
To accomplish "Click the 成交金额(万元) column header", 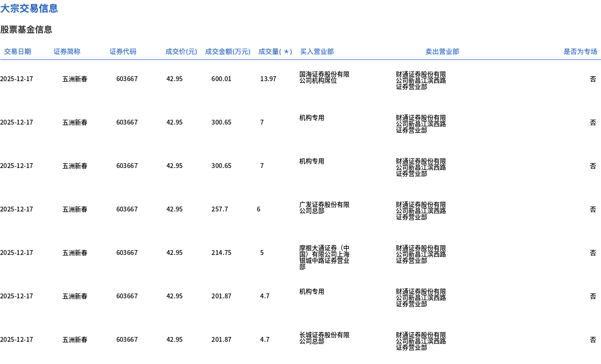I will point(228,52).
